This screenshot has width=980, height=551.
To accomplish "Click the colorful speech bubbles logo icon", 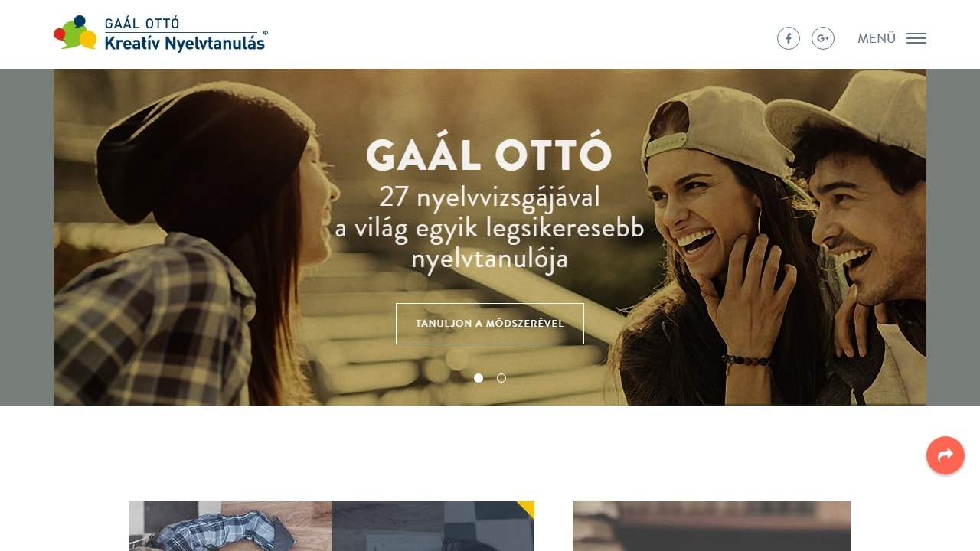I will [x=75, y=32].
